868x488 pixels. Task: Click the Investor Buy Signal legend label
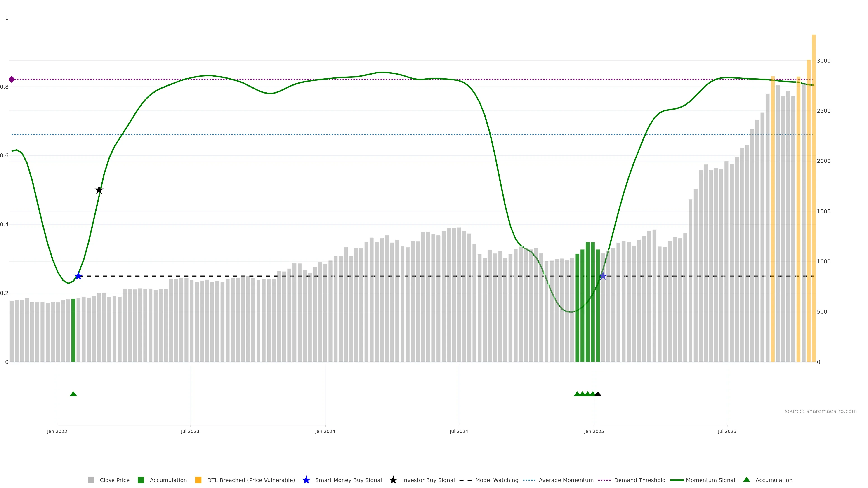(428, 480)
